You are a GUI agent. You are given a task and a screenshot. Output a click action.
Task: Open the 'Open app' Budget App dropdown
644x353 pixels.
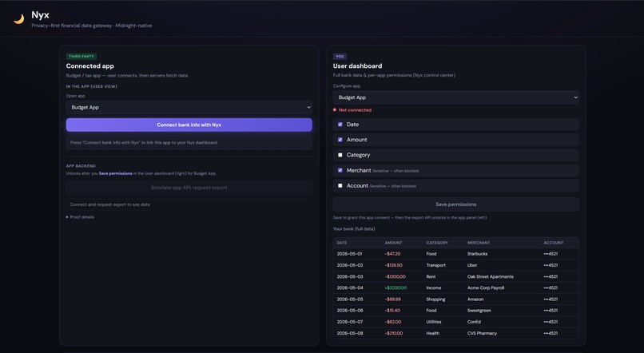pos(189,107)
